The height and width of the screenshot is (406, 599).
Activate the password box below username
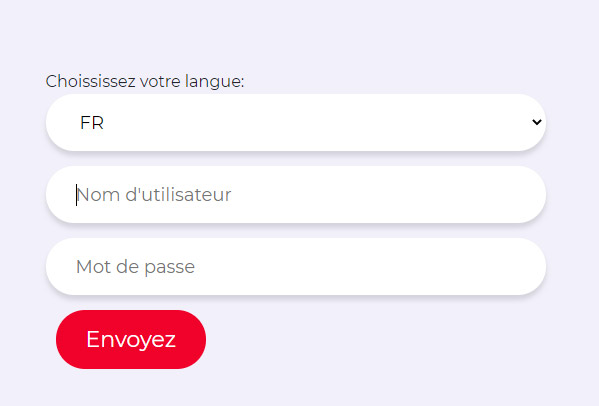[296, 267]
